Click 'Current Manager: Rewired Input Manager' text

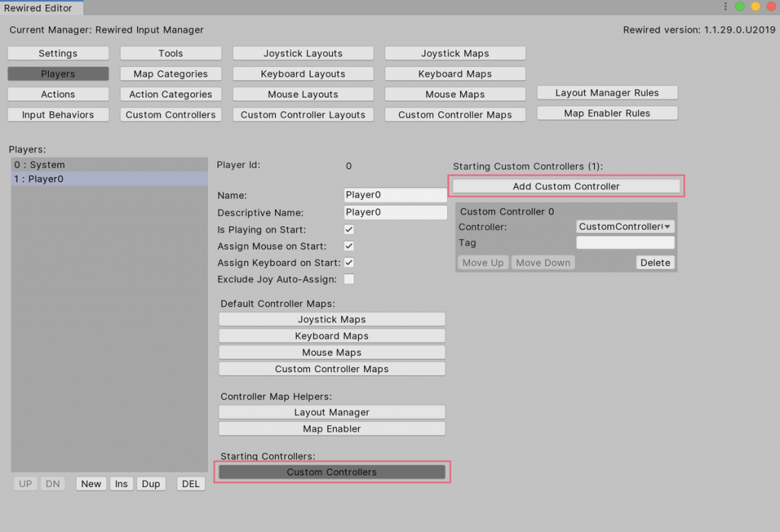(x=107, y=30)
